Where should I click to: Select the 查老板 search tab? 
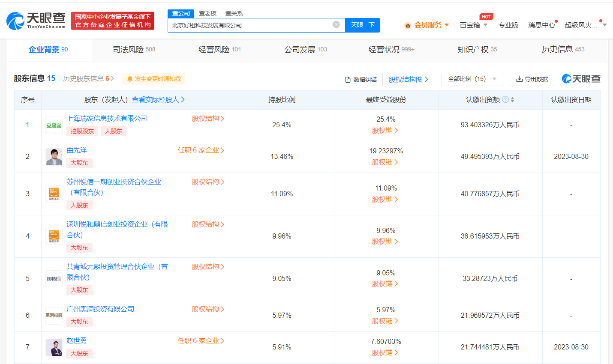coord(208,14)
